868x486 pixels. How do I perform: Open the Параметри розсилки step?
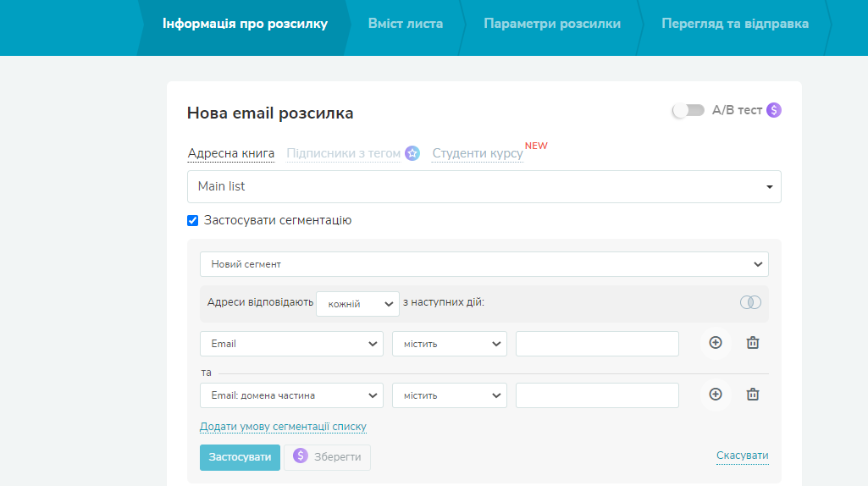551,24
